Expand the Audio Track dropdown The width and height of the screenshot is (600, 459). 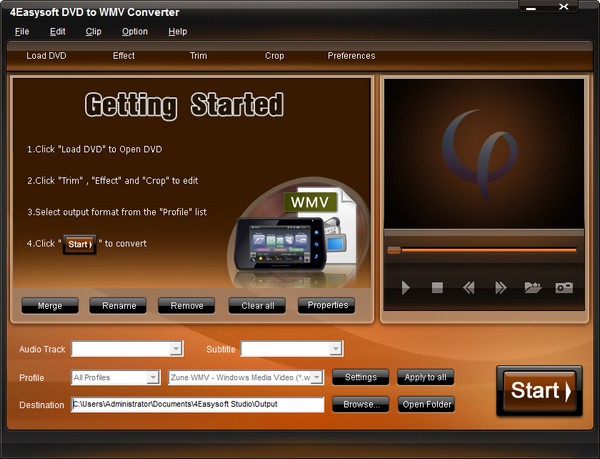[176, 349]
